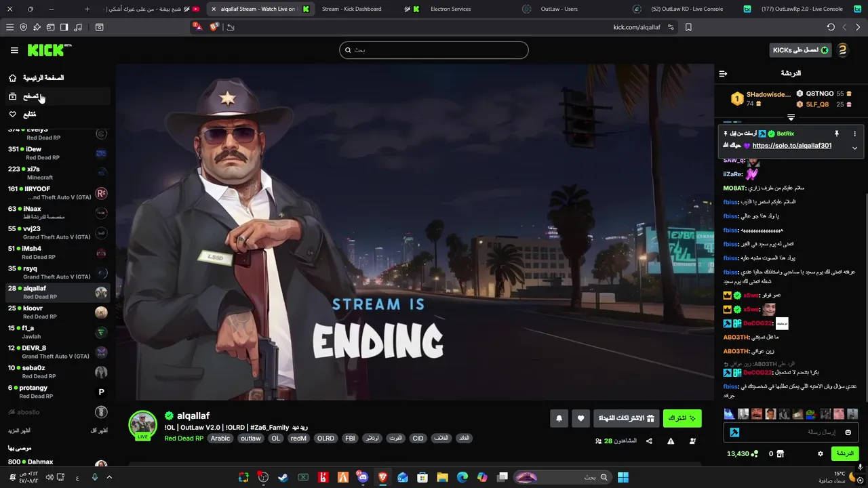Image resolution: width=868 pixels, height=488 pixels.
Task: Open Steam from the taskbar
Action: click(283, 477)
